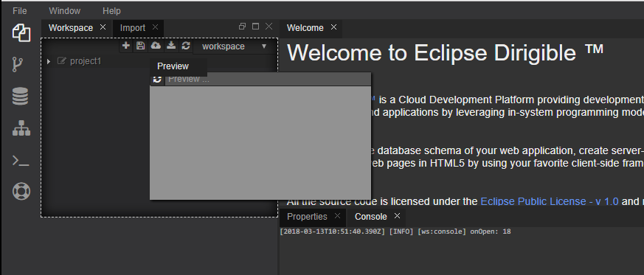Click the Save All floppy icon
The height and width of the screenshot is (275, 644).
pos(140,46)
